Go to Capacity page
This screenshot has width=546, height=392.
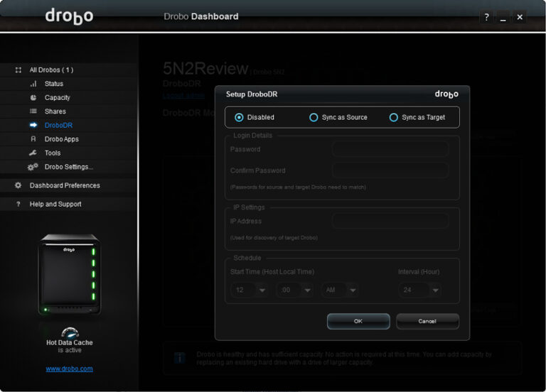pos(58,98)
